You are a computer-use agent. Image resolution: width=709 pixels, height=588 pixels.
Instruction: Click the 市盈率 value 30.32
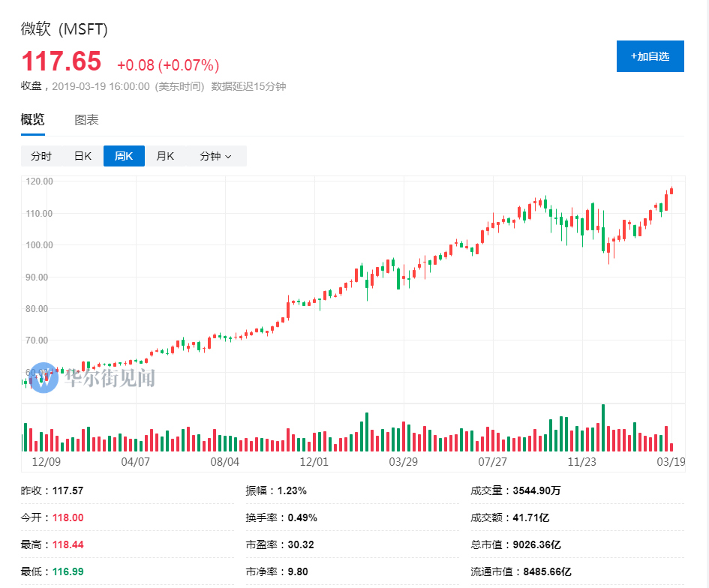(301, 544)
